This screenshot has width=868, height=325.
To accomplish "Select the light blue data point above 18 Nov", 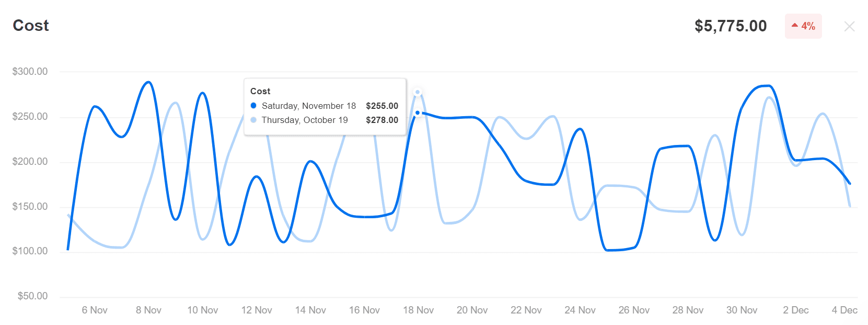I will click(418, 92).
